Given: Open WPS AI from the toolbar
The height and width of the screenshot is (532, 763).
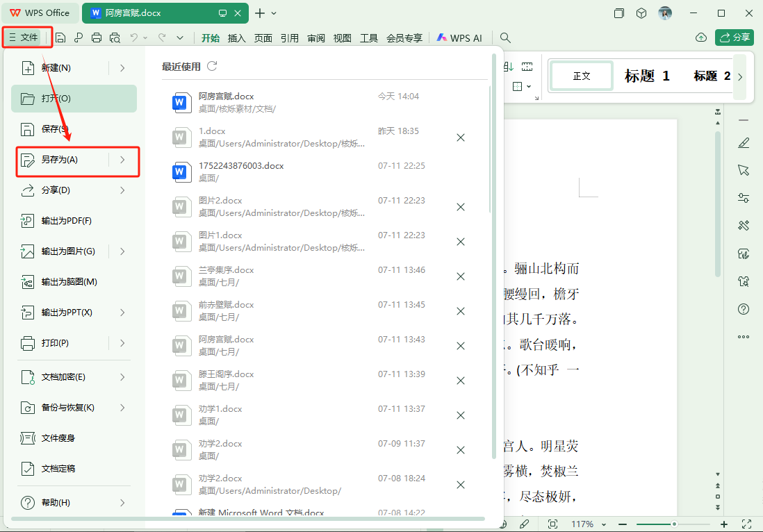Looking at the screenshot, I should click(x=459, y=38).
